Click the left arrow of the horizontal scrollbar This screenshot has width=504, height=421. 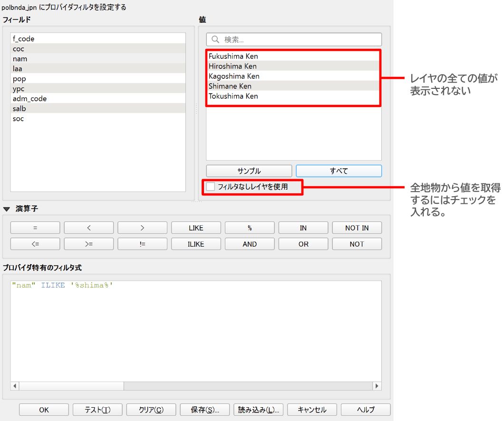15,386
